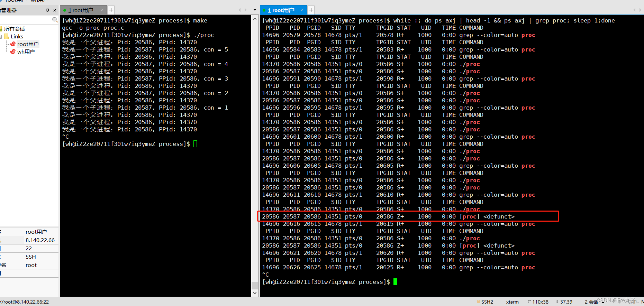Open the 所有会话 root folder

[15, 29]
